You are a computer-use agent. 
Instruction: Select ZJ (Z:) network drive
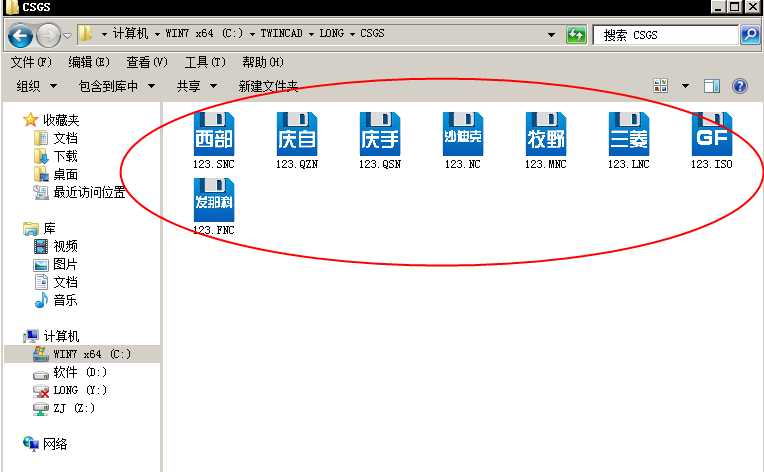click(64, 409)
